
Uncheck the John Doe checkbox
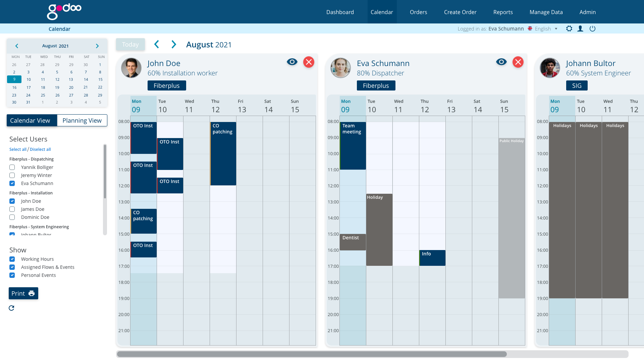click(x=12, y=201)
